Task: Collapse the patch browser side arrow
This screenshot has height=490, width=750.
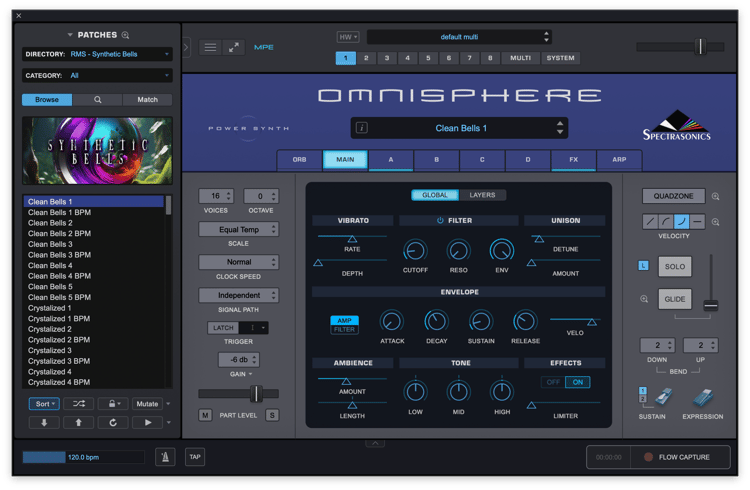Action: pos(186,47)
